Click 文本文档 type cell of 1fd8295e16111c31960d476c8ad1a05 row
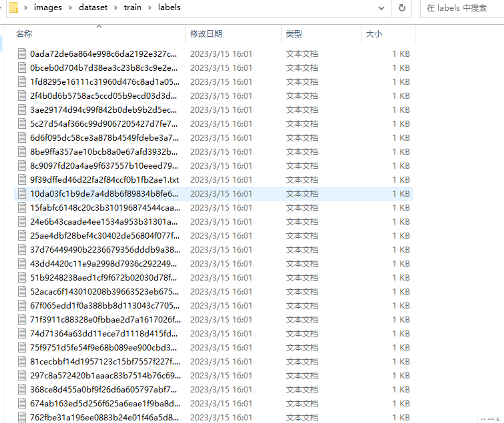Image resolution: width=504 pixels, height=423 pixels. click(x=302, y=82)
